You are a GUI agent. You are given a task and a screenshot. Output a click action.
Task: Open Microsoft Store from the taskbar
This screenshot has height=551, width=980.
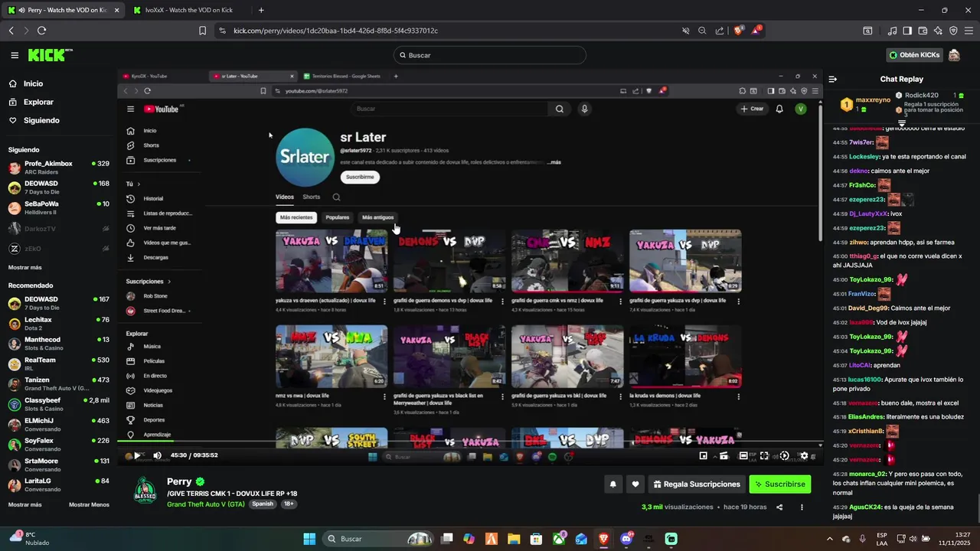(x=535, y=539)
